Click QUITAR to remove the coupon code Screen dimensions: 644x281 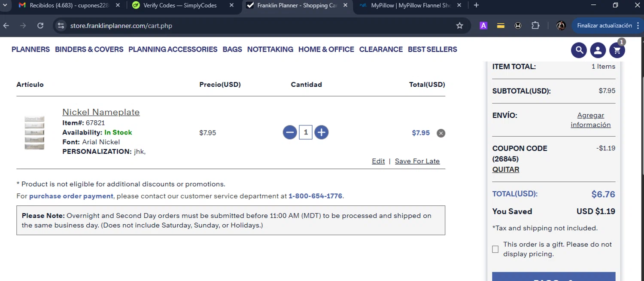(506, 169)
